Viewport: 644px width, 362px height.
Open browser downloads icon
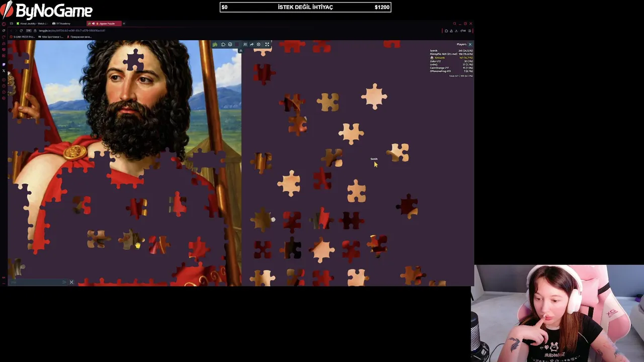456,31
